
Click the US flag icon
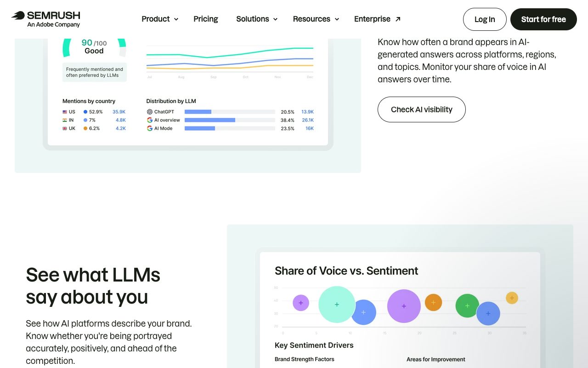[65, 112]
